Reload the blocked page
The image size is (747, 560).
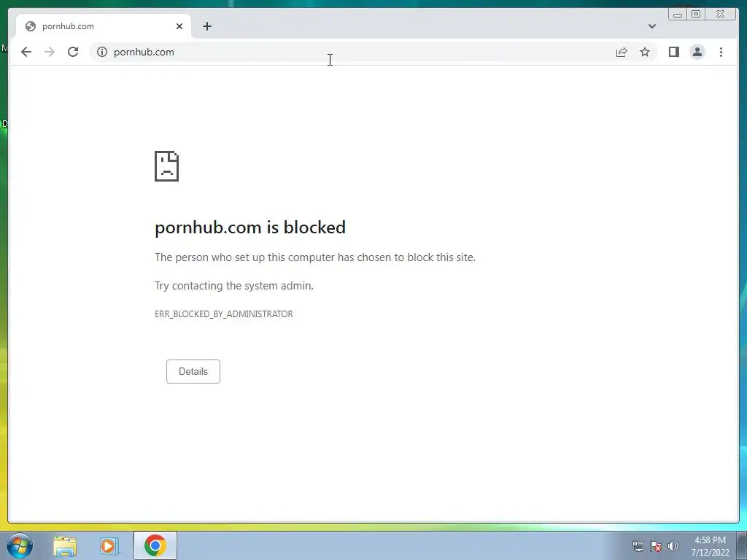(73, 52)
